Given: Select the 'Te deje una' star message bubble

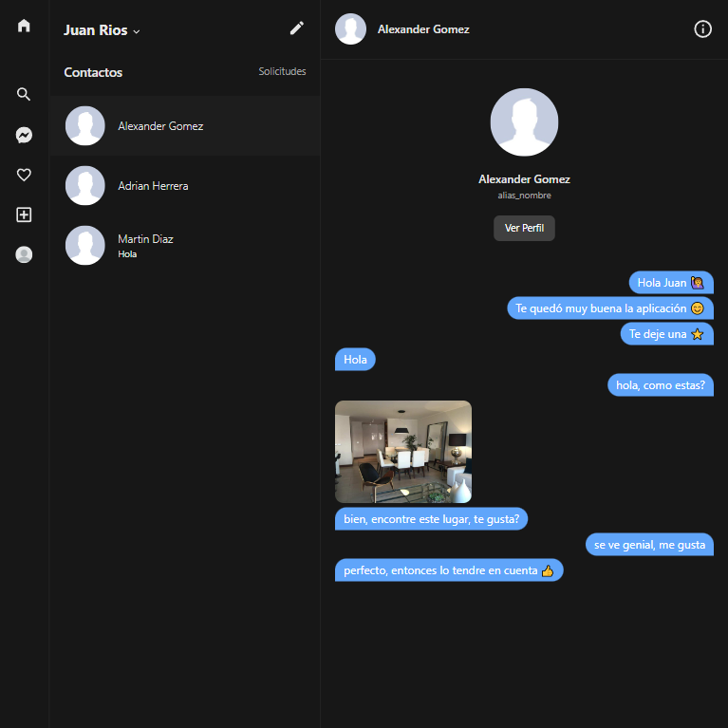Looking at the screenshot, I should coord(666,334).
